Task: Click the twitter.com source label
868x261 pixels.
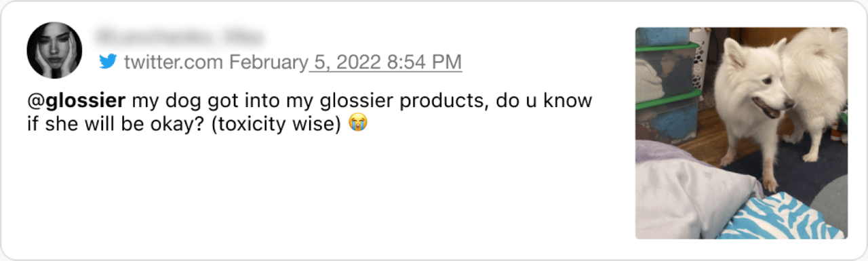Action: 174,62
